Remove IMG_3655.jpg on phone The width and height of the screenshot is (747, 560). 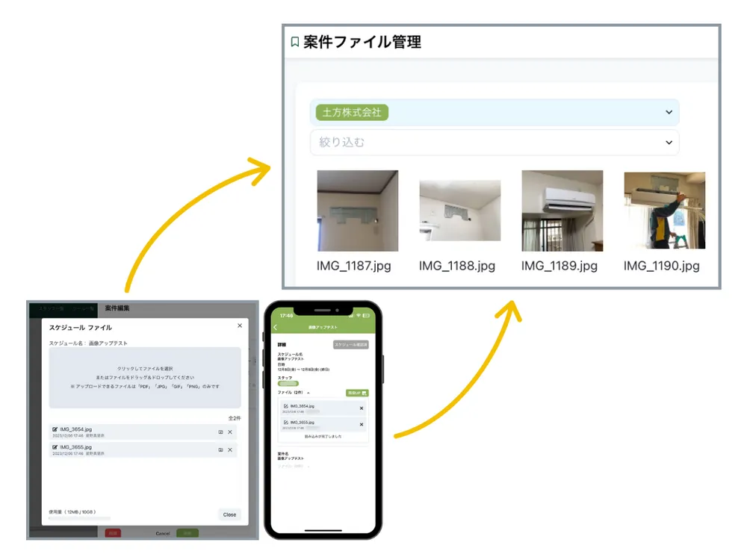pos(362,424)
